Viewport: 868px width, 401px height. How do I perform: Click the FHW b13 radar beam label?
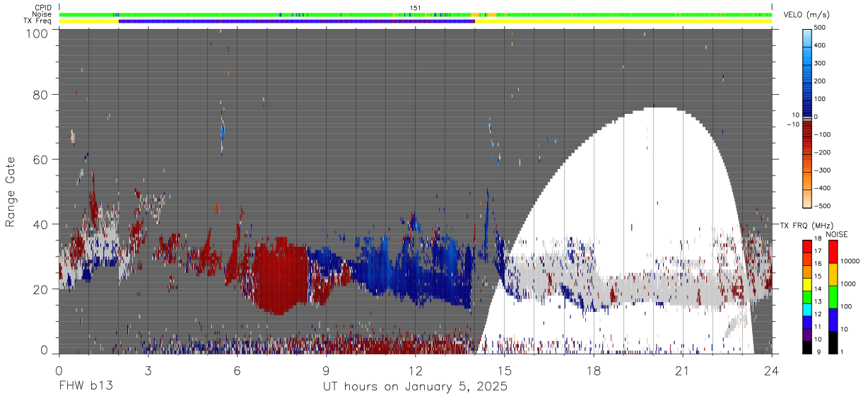click(x=86, y=386)
